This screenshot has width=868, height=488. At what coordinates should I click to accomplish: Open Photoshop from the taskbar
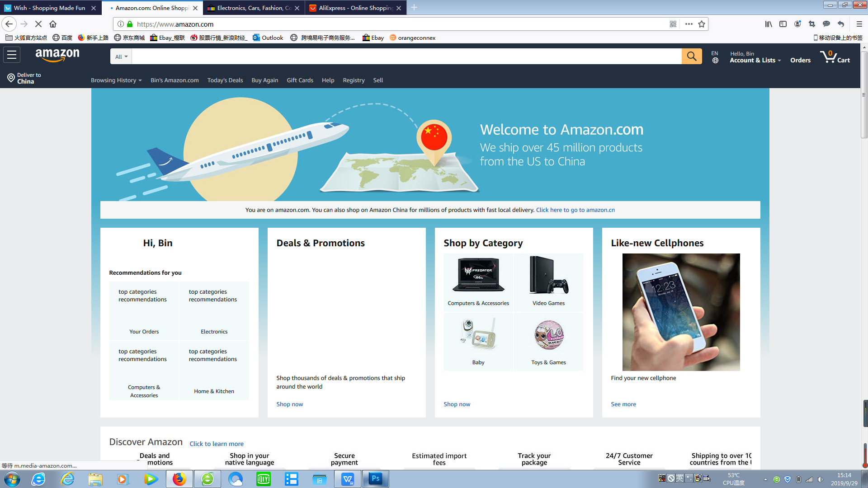point(375,479)
